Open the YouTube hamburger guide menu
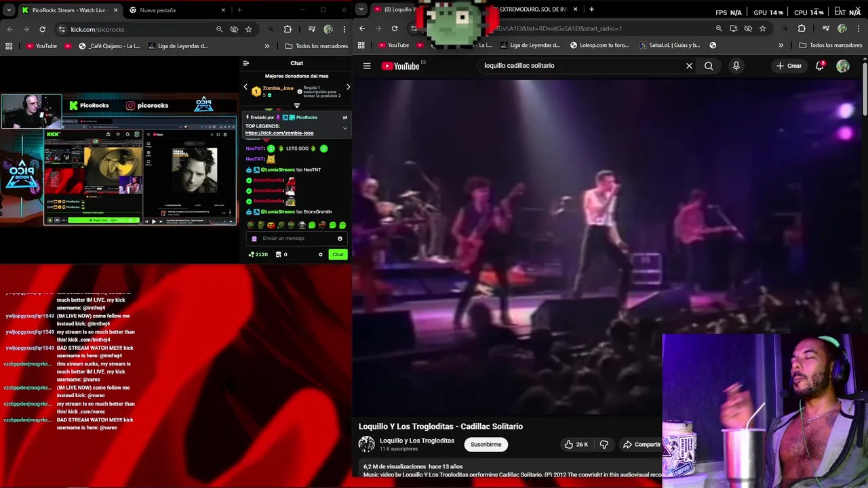The width and height of the screenshot is (868, 488). 367,66
